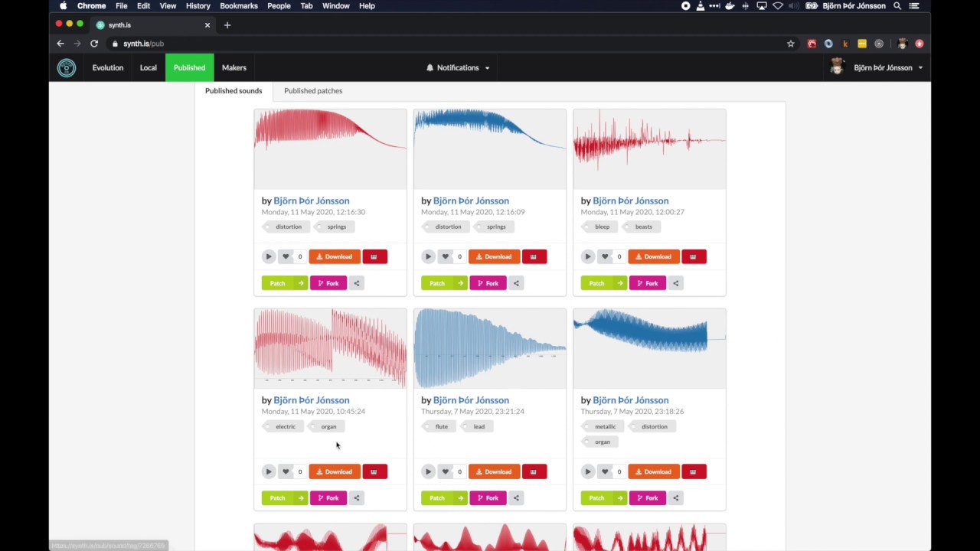Fork the electric organ sound
980x551 pixels.
[328, 498]
